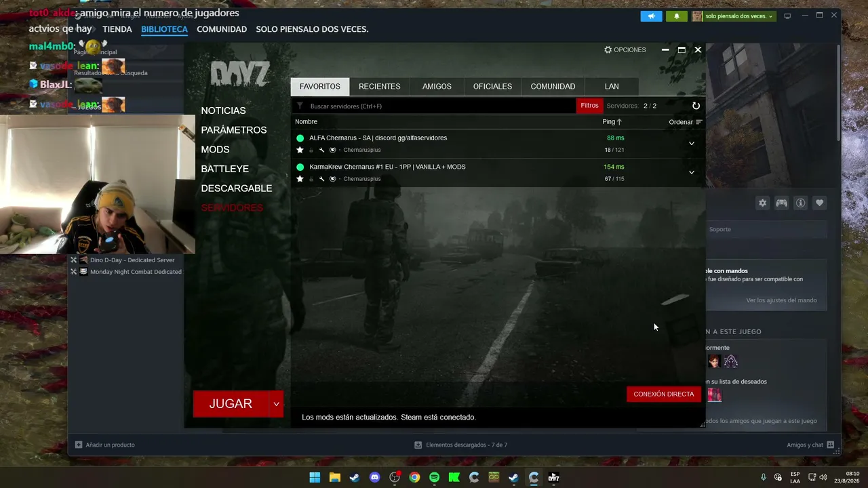Open the JUGAR dropdown arrow

276,404
